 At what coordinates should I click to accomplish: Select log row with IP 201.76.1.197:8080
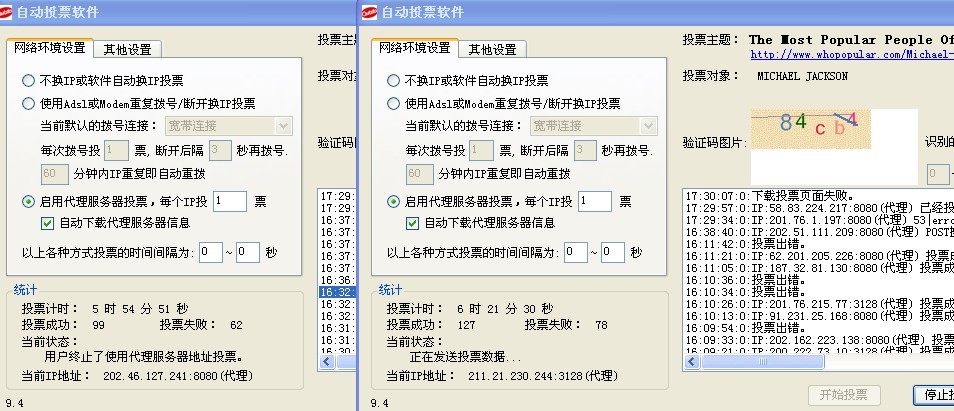(x=818, y=220)
